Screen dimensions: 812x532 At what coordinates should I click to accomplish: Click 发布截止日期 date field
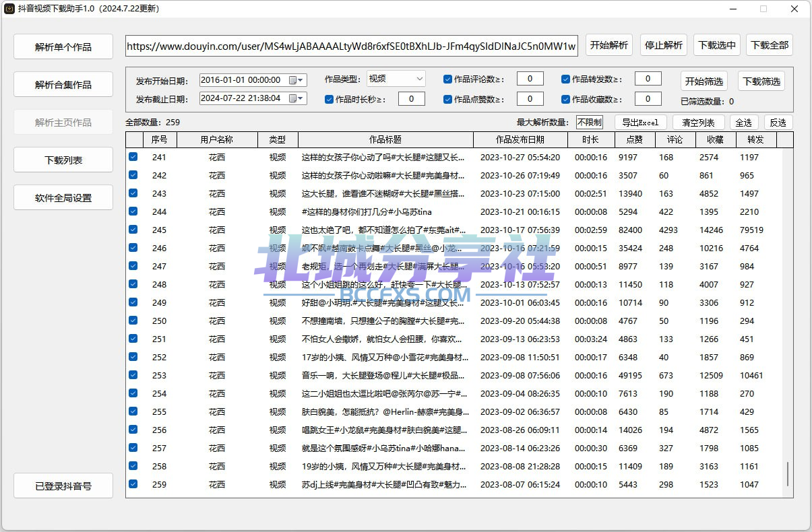pyautogui.click(x=253, y=98)
